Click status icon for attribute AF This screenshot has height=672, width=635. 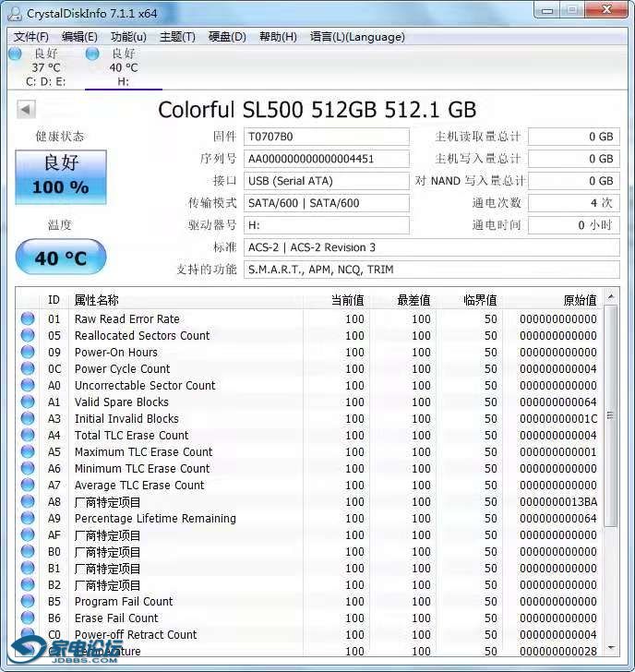(28, 534)
